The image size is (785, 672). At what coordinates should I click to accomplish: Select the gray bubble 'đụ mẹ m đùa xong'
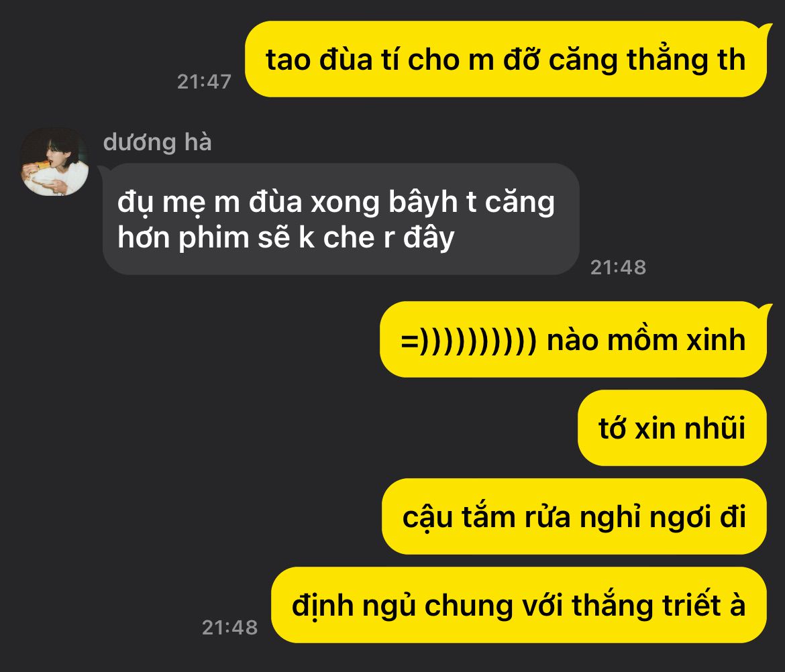[341, 219]
